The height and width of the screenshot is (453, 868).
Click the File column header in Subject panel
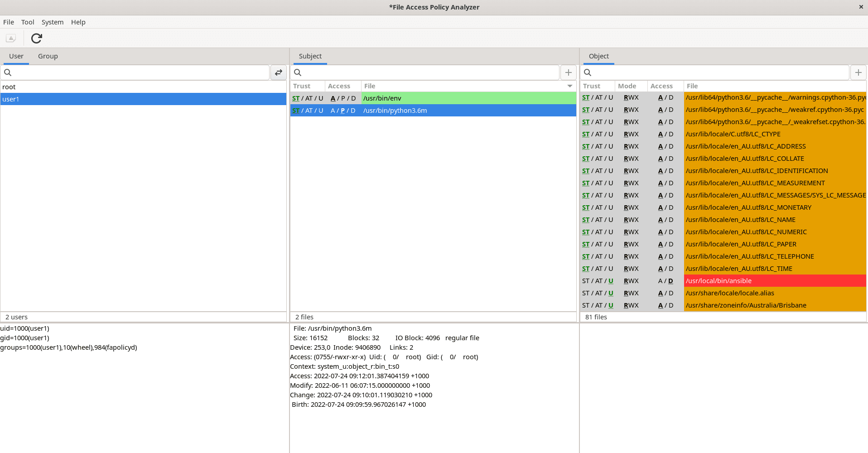(469, 86)
